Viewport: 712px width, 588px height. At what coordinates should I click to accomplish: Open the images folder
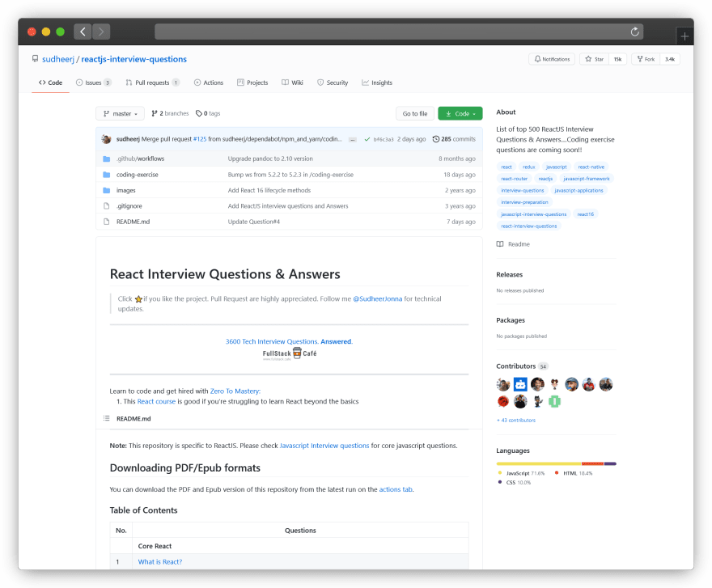pyautogui.click(x=125, y=190)
